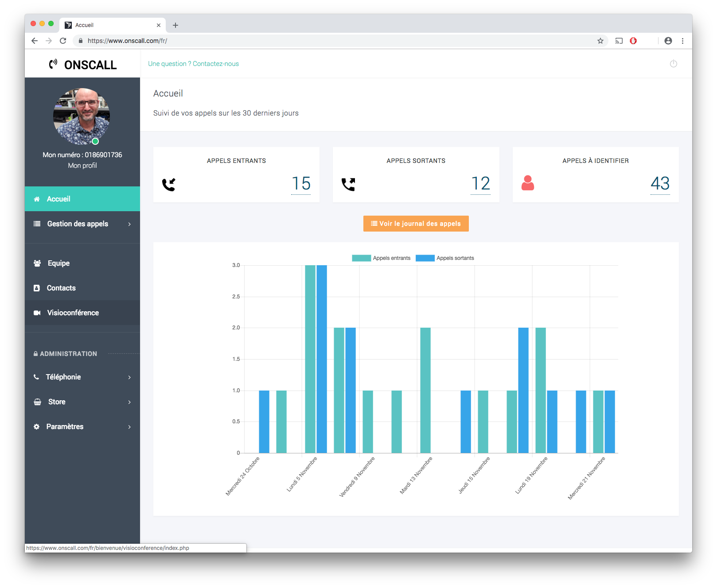Click the site padlock security icon
Viewport: 717px width, 588px height.
pyautogui.click(x=80, y=41)
